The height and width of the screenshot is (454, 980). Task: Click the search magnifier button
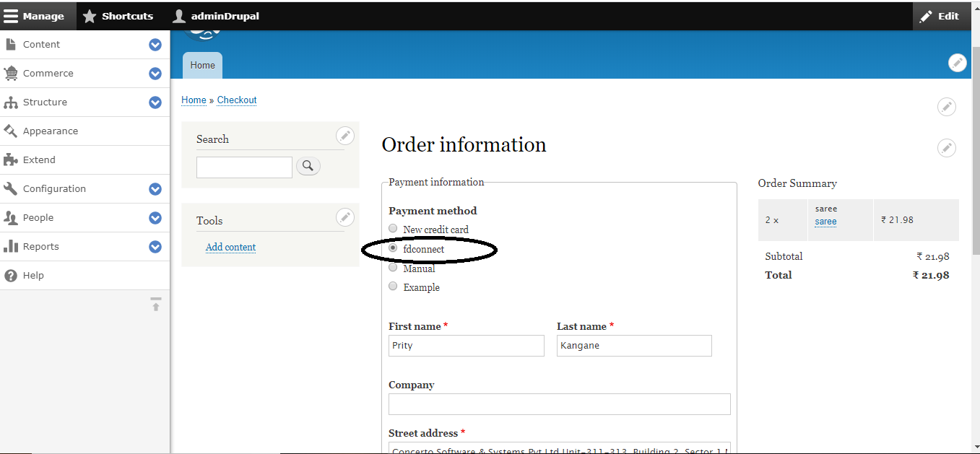[x=308, y=167]
